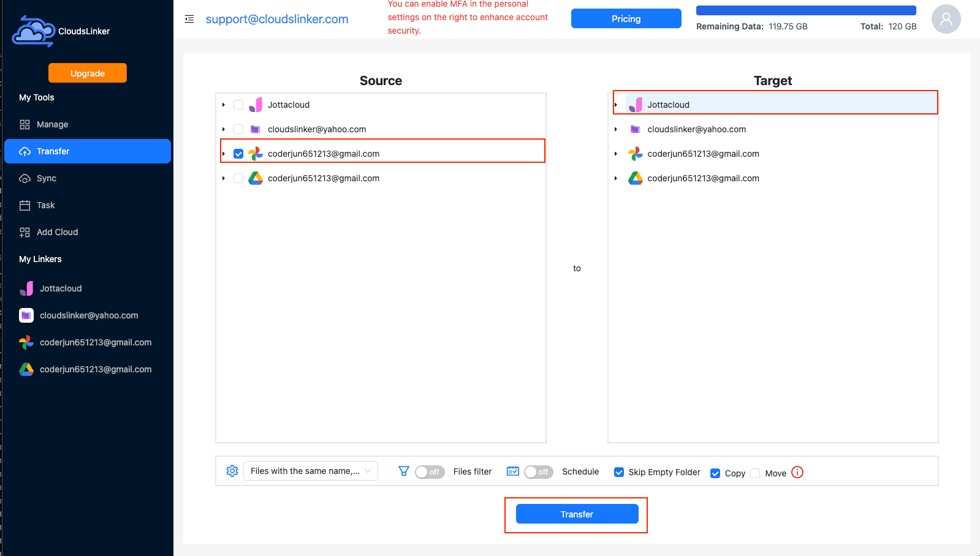The height and width of the screenshot is (556, 980).
Task: Uncheck Skip Empty Folder checkbox
Action: click(x=619, y=472)
